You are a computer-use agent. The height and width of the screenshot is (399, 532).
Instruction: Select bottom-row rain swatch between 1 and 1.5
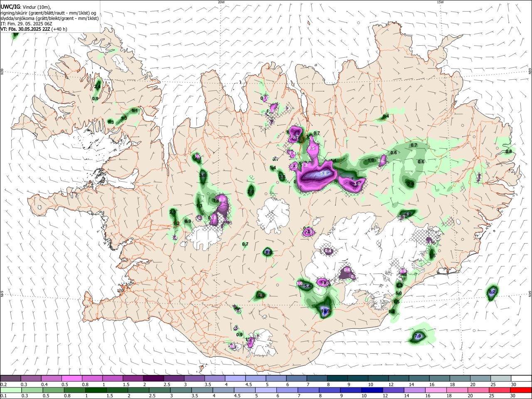[x=96, y=390]
